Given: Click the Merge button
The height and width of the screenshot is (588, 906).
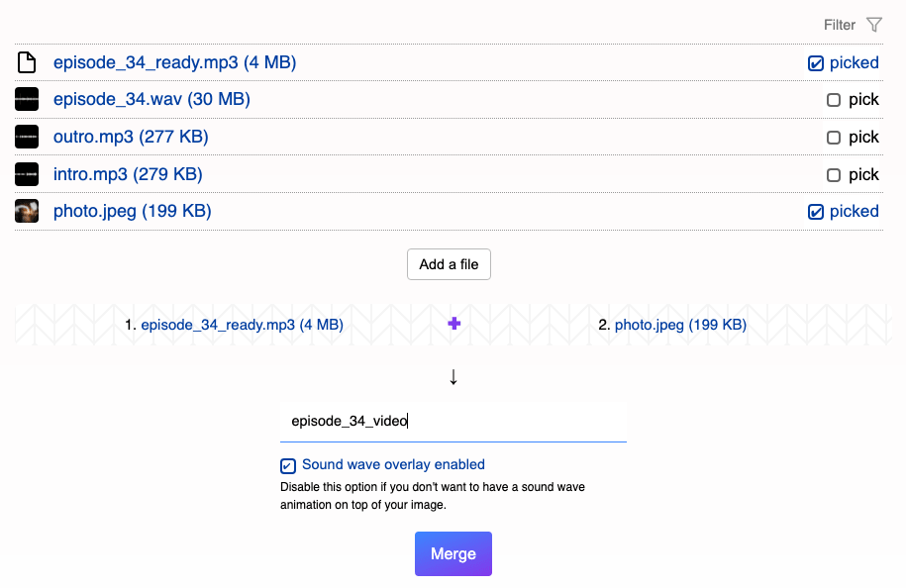Looking at the screenshot, I should (x=453, y=554).
